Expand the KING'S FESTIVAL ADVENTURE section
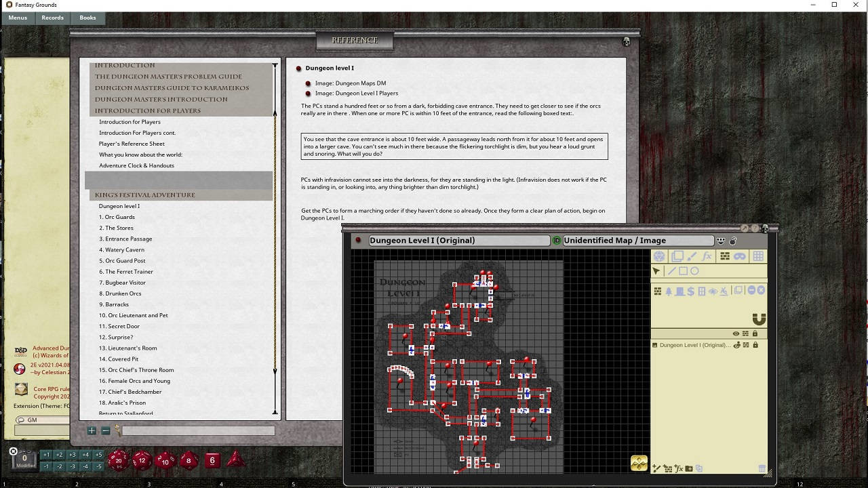Image resolution: width=868 pixels, height=488 pixels. [146, 195]
